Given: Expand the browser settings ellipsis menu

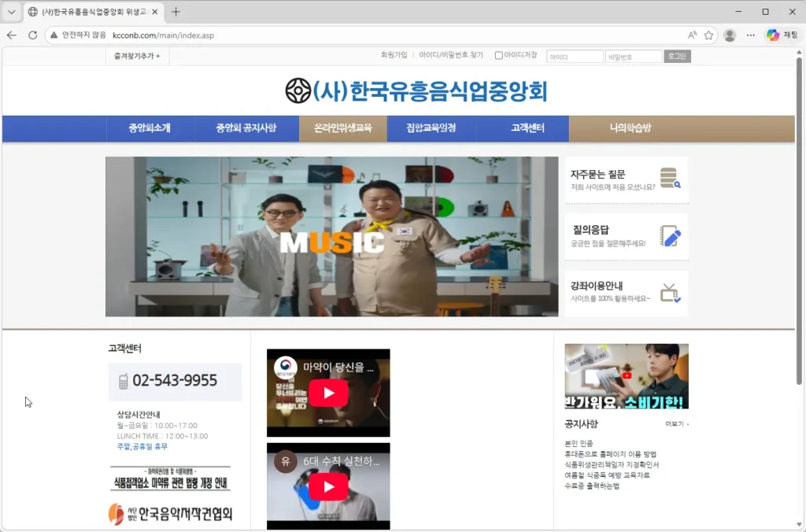Looking at the screenshot, I should [751, 35].
